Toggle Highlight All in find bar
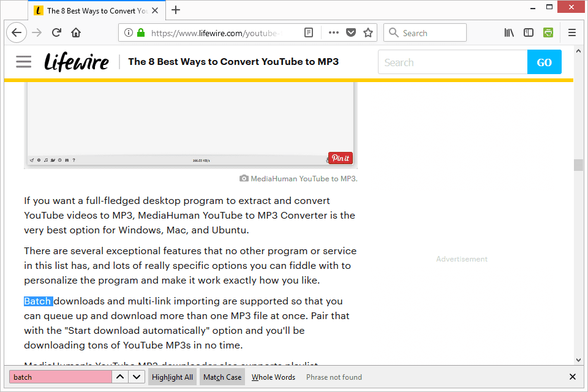 point(172,377)
